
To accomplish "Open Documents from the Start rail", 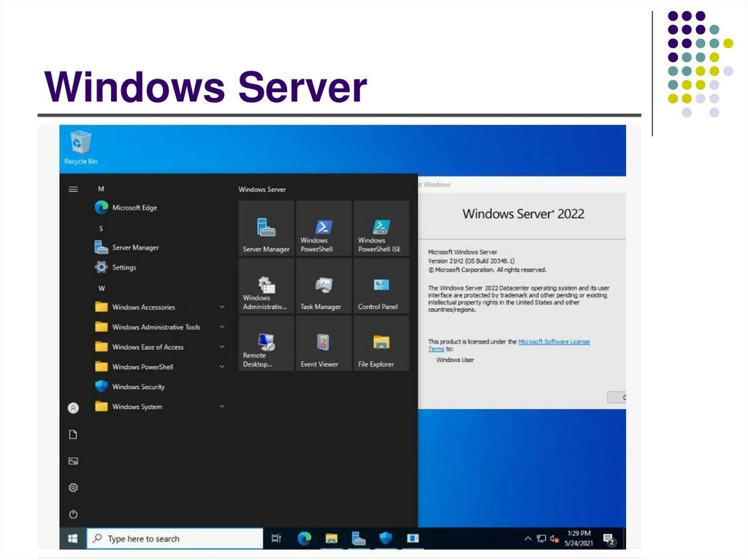I will (x=73, y=434).
